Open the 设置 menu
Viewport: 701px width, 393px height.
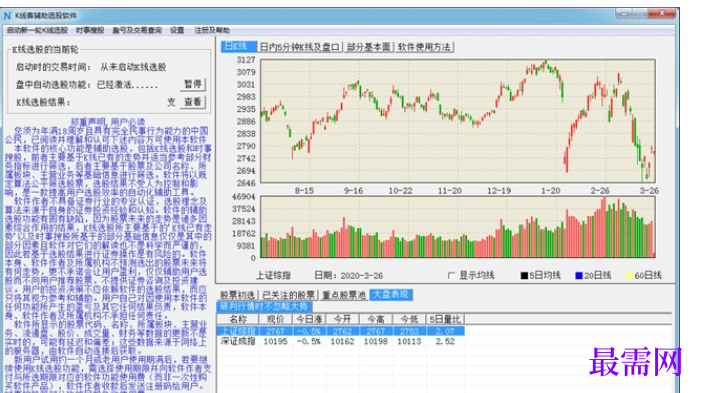(177, 30)
